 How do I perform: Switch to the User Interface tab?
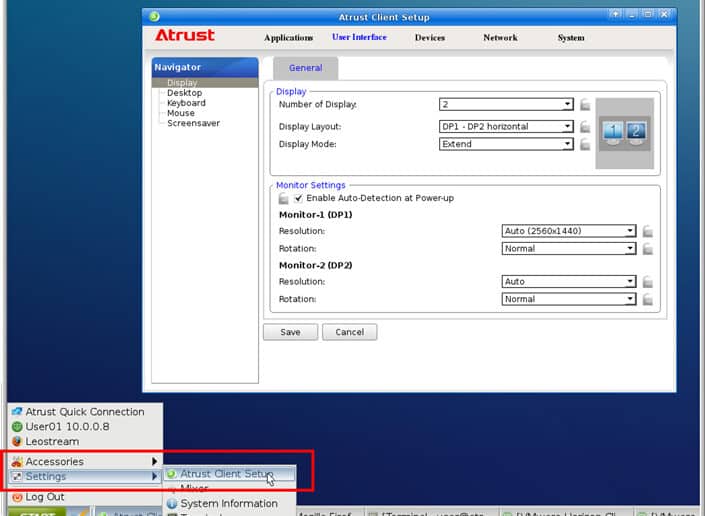point(359,37)
